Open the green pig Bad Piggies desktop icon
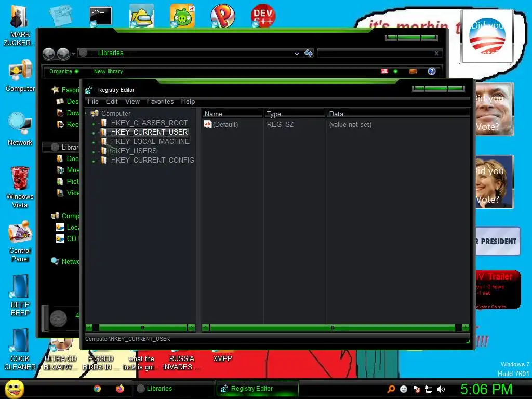Image resolution: width=532 pixels, height=399 pixels. pos(182,16)
